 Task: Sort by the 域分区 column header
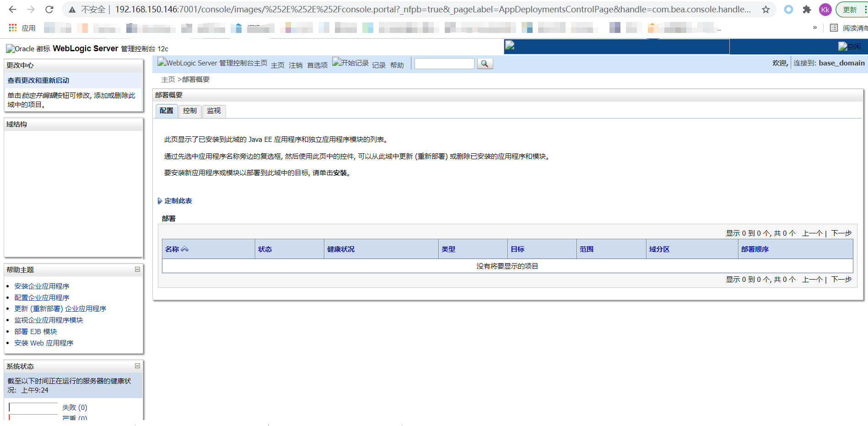[659, 249]
